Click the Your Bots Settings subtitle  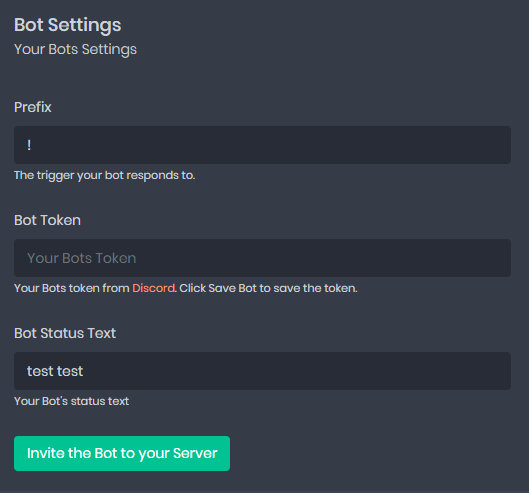coord(75,50)
